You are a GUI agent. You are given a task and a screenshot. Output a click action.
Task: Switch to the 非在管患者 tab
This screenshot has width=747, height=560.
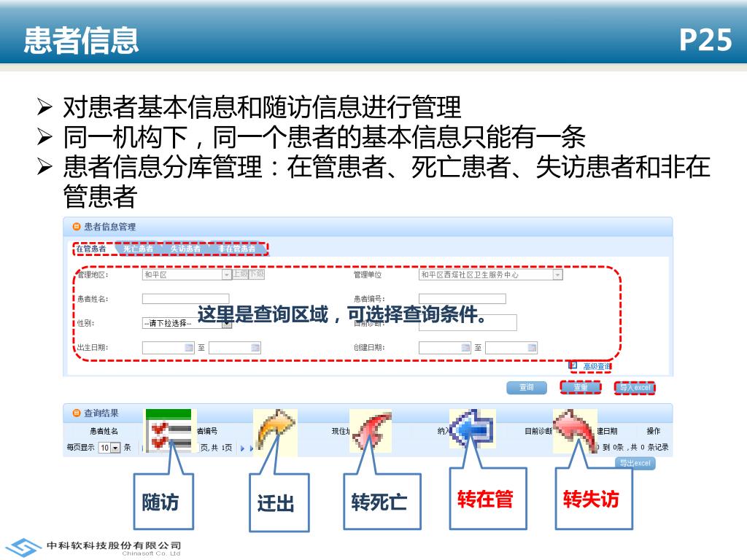click(237, 249)
